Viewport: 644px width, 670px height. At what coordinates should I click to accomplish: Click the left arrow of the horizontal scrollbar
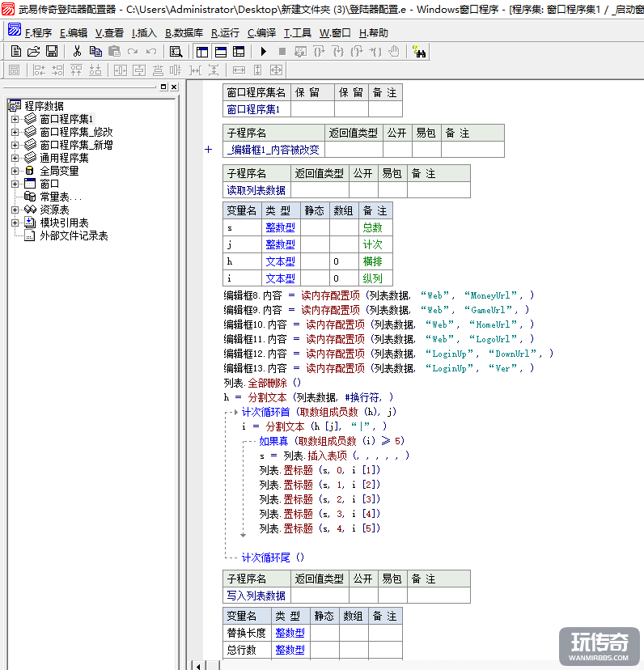(198, 666)
